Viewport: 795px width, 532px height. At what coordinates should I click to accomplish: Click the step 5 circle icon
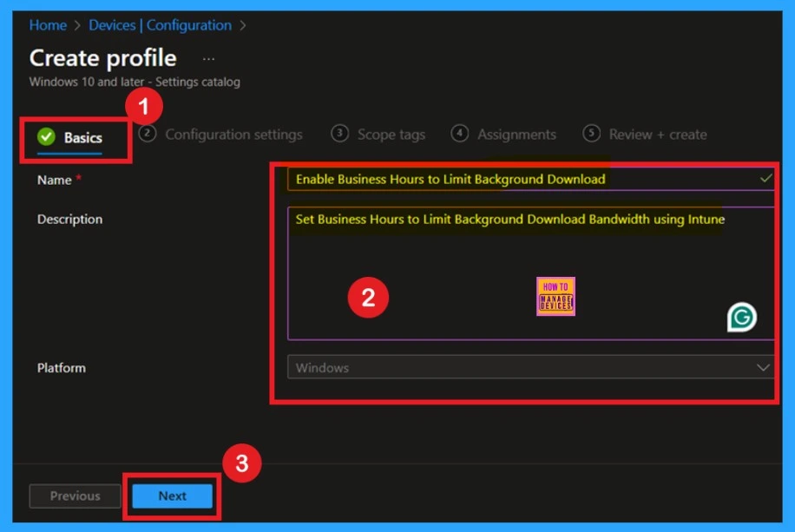(x=591, y=134)
